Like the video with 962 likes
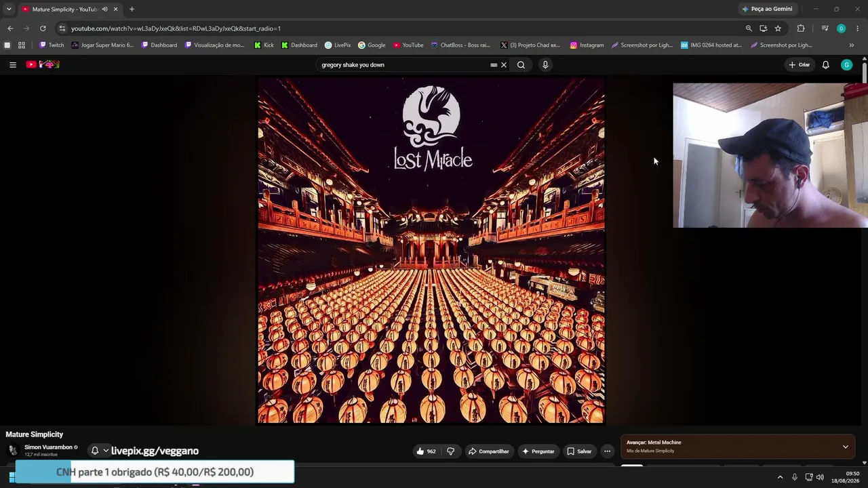Screen dimensions: 868x488 (x=427, y=451)
